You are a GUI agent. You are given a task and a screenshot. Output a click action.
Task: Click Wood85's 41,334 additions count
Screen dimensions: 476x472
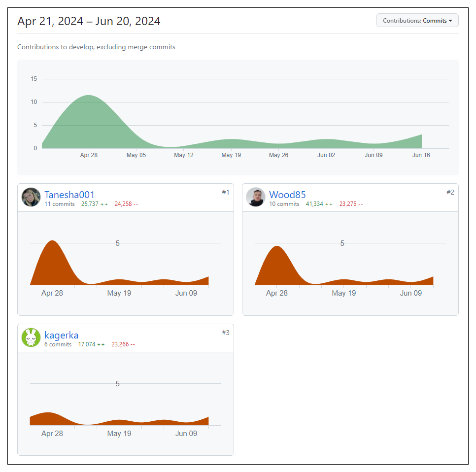tap(319, 204)
